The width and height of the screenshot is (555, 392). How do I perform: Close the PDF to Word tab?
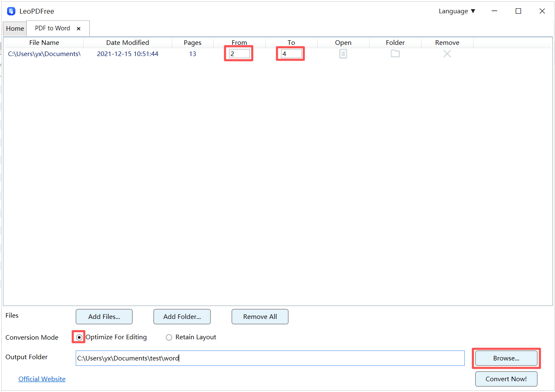point(79,29)
